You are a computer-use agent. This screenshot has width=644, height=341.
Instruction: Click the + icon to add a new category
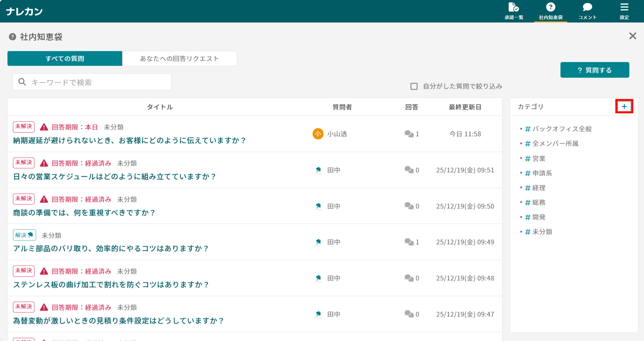point(625,106)
